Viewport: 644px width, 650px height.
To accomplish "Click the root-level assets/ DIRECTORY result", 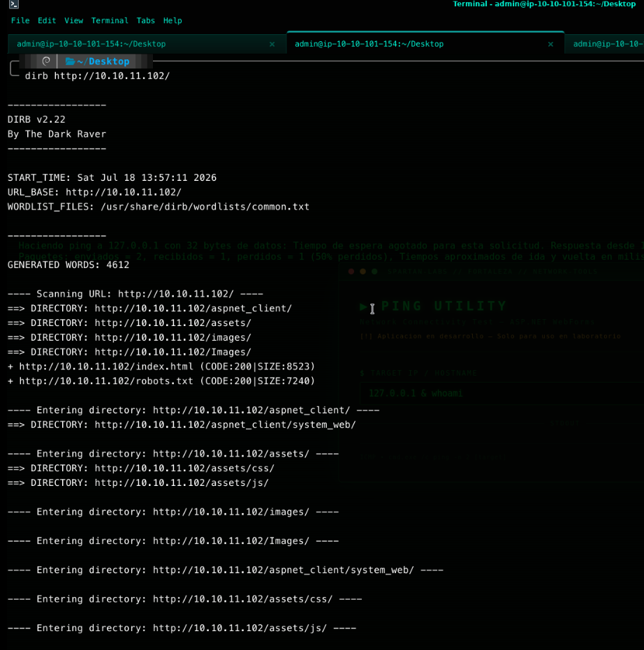I will pos(129,323).
